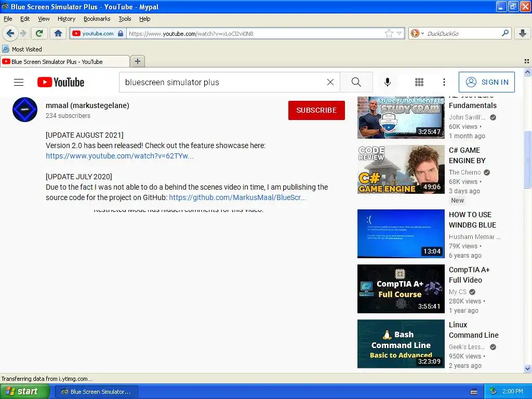Open the Most Visited bookmarks folder

pos(22,49)
